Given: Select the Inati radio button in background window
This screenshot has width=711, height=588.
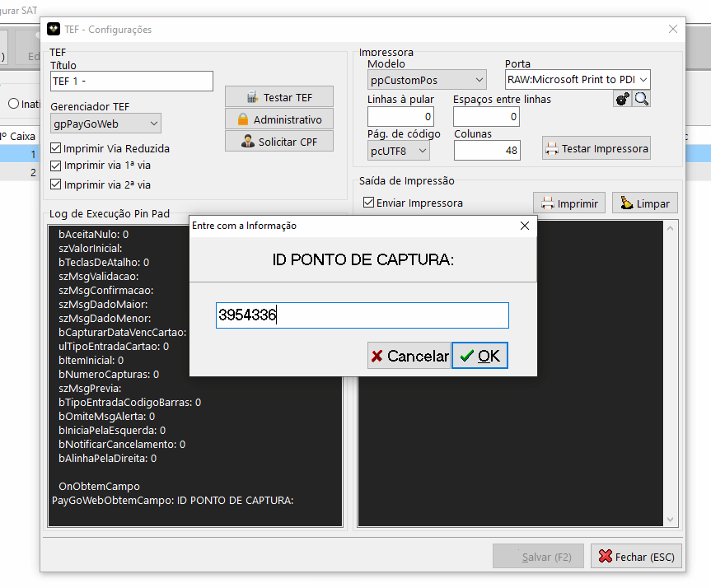Looking at the screenshot, I should click(14, 104).
